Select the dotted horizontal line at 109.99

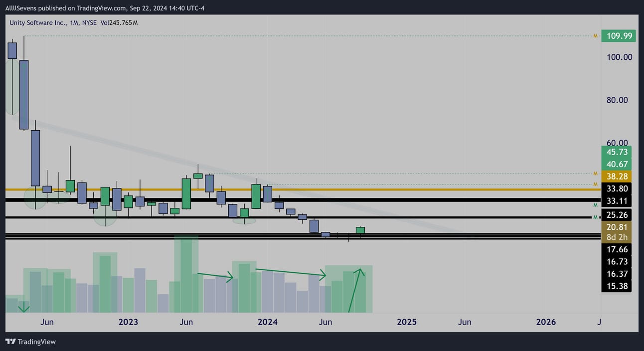pos(309,36)
